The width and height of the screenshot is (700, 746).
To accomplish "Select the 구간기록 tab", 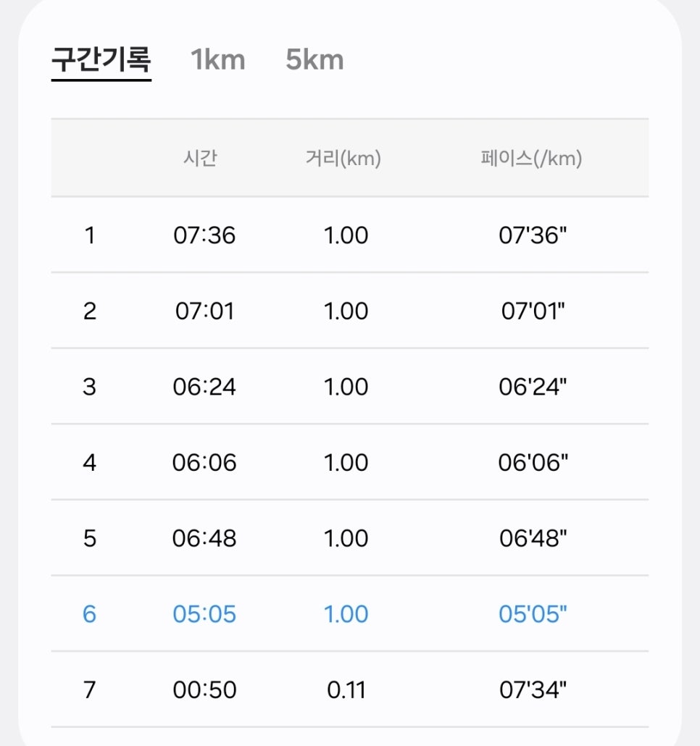I will pos(101,60).
